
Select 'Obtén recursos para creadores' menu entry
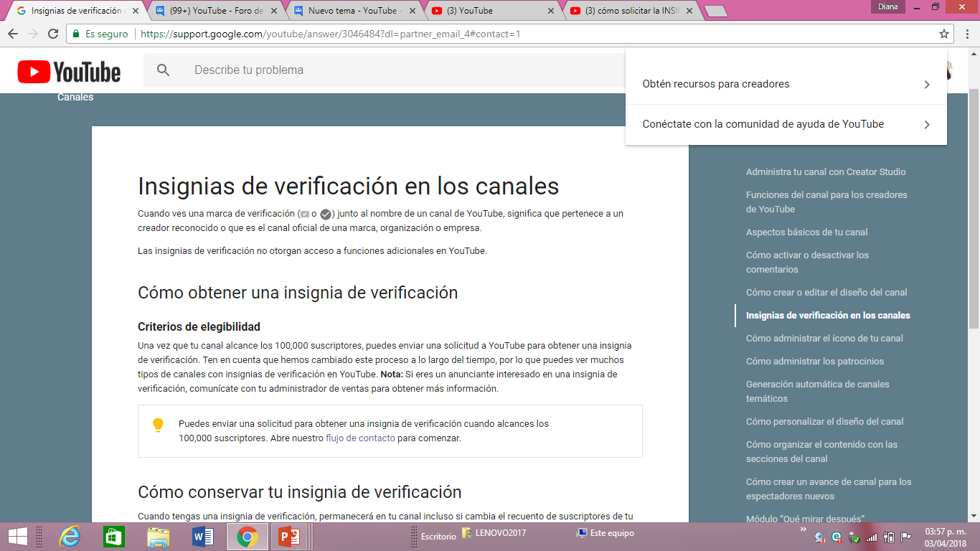pos(786,84)
